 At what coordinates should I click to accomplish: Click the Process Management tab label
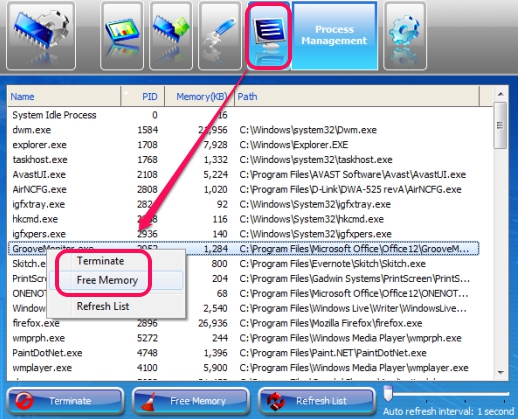334,35
